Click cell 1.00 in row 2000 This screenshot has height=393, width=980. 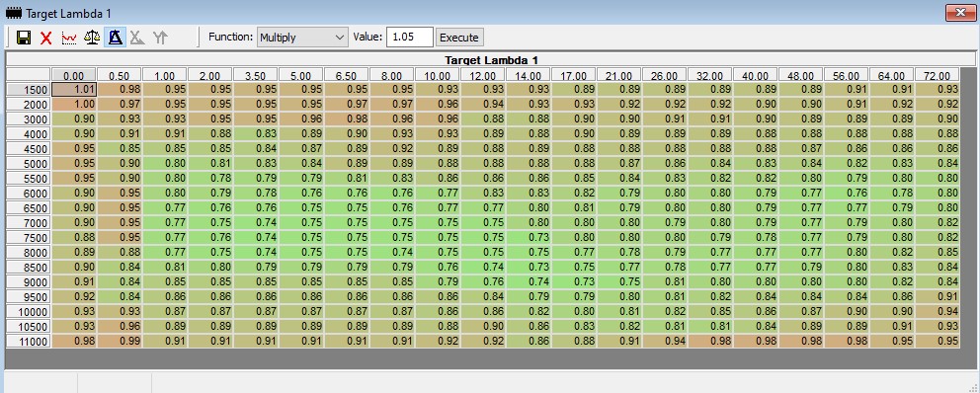pyautogui.click(x=74, y=105)
